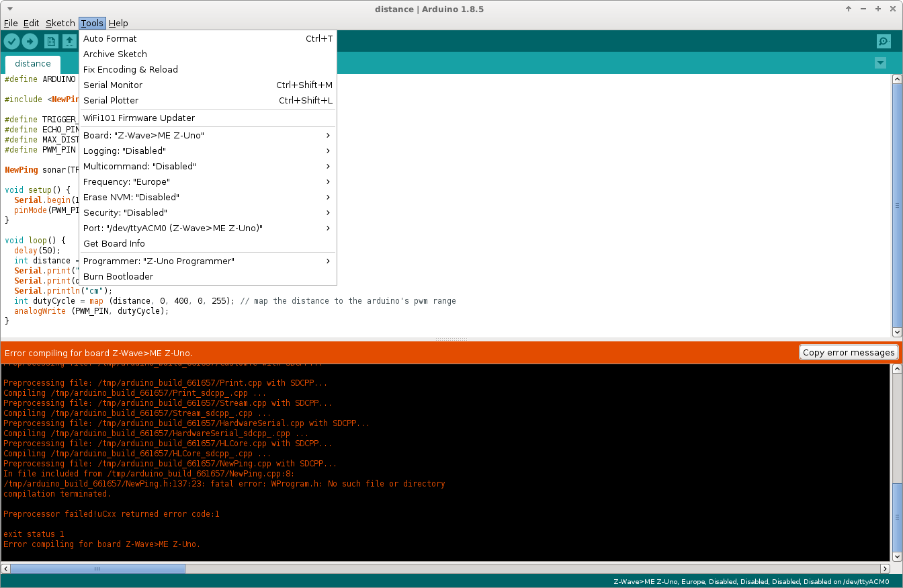Click the New sketch toolbar icon
Image resolution: width=903 pixels, height=588 pixels.
51,42
